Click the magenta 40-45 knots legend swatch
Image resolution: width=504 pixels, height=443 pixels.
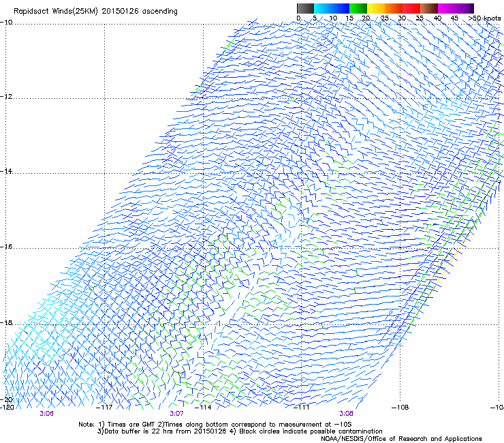pyautogui.click(x=447, y=8)
